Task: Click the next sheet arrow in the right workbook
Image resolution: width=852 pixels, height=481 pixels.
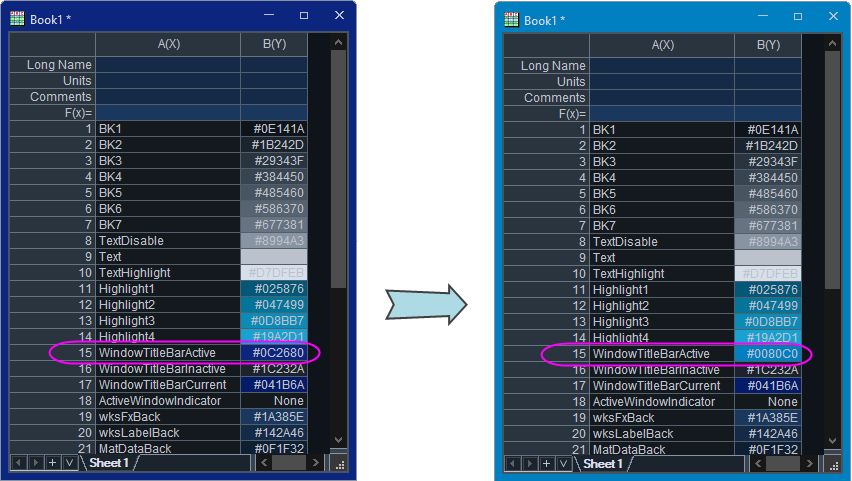Action: click(530, 464)
